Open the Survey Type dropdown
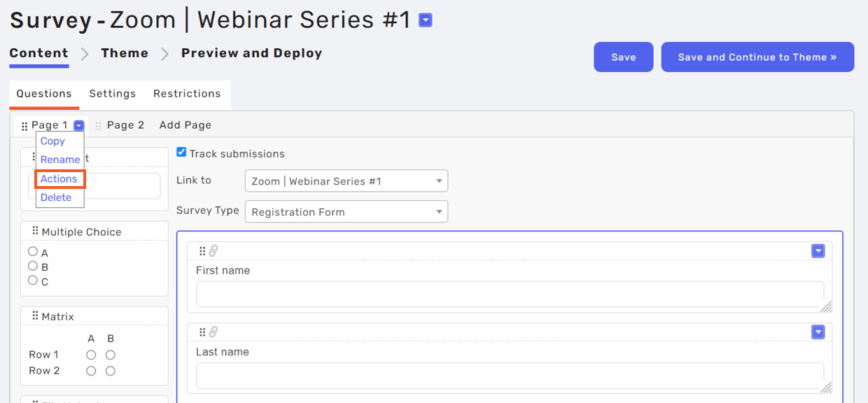 (346, 212)
